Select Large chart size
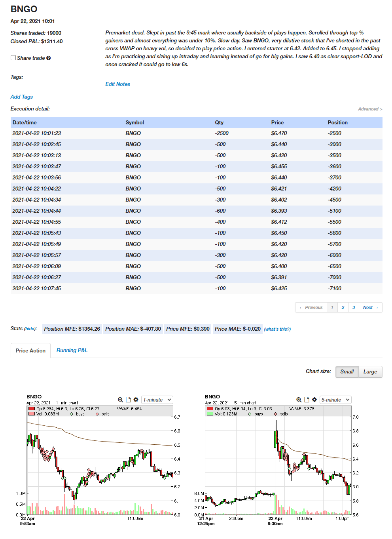 pyautogui.click(x=370, y=372)
